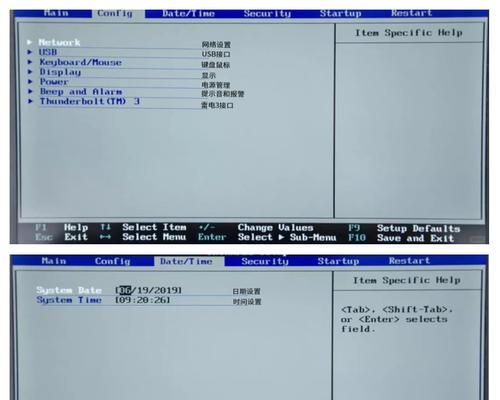Image resolution: width=500 pixels, height=400 pixels.
Task: Click the F10 Save and Exit hint
Action: click(401, 238)
